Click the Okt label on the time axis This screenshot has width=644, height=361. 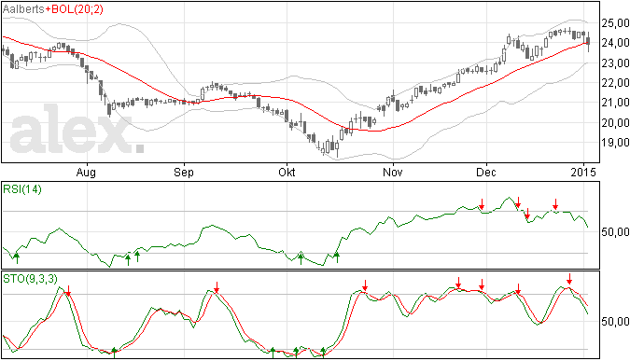pos(287,172)
